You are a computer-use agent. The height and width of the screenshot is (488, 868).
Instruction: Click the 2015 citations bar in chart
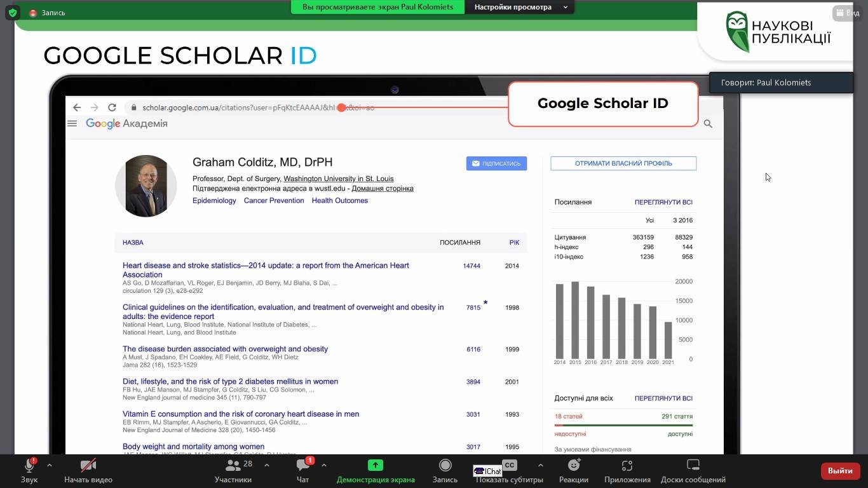575,320
